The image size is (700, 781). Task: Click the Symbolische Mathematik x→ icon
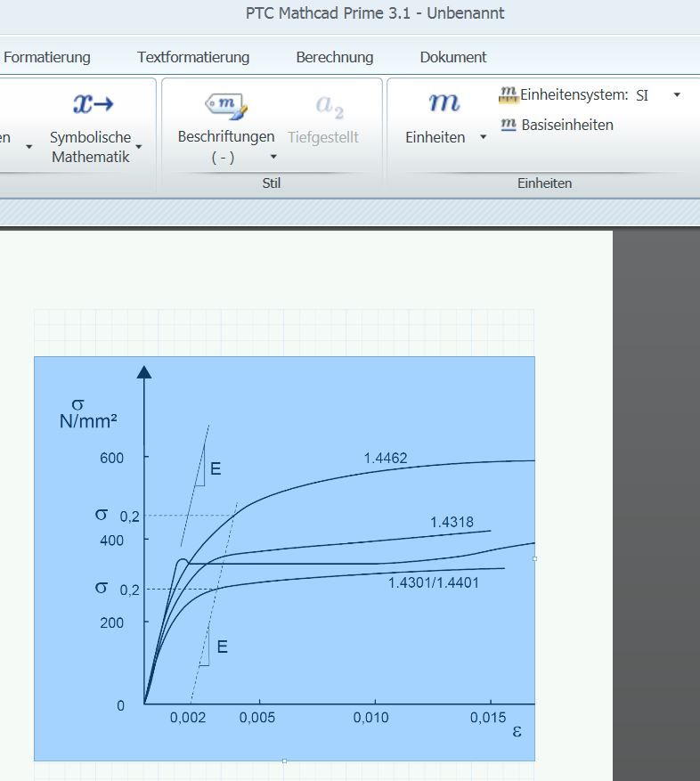(x=93, y=104)
